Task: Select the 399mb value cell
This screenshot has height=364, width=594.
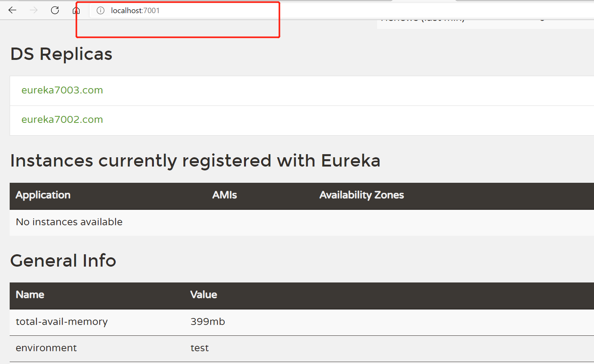Action: pos(208,322)
